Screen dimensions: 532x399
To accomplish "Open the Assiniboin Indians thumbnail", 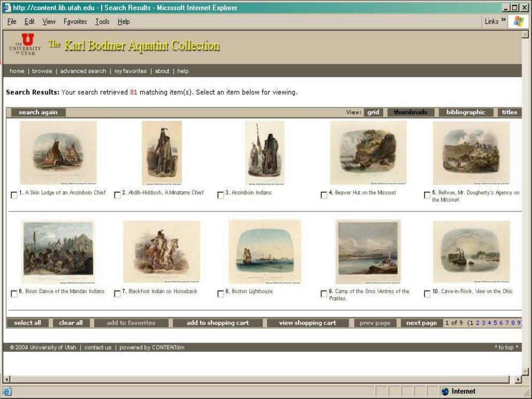I will click(x=264, y=153).
